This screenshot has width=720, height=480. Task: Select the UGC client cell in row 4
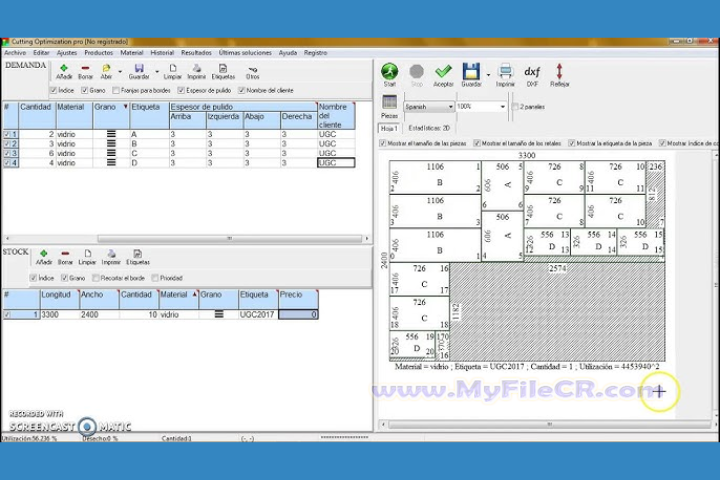tap(336, 163)
